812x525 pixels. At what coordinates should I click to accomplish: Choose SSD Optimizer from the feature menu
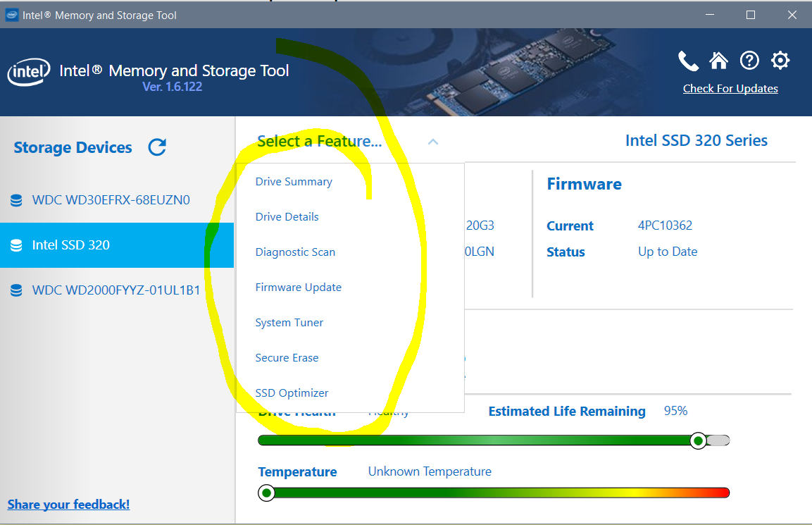tap(292, 393)
